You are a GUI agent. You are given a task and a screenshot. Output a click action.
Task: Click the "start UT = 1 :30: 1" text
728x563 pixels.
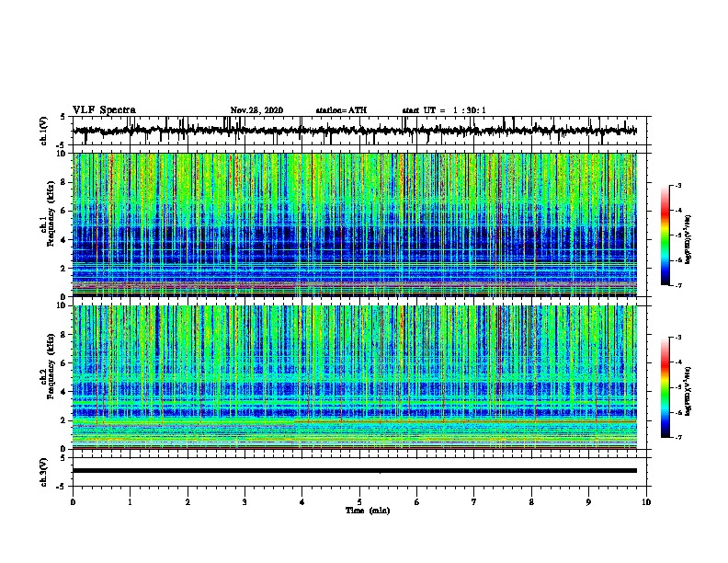coord(444,110)
